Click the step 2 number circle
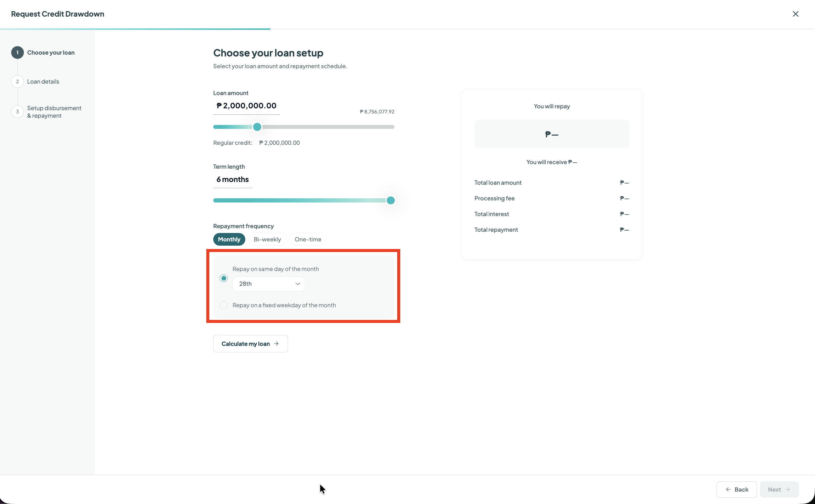This screenshot has width=815, height=504. (17, 82)
